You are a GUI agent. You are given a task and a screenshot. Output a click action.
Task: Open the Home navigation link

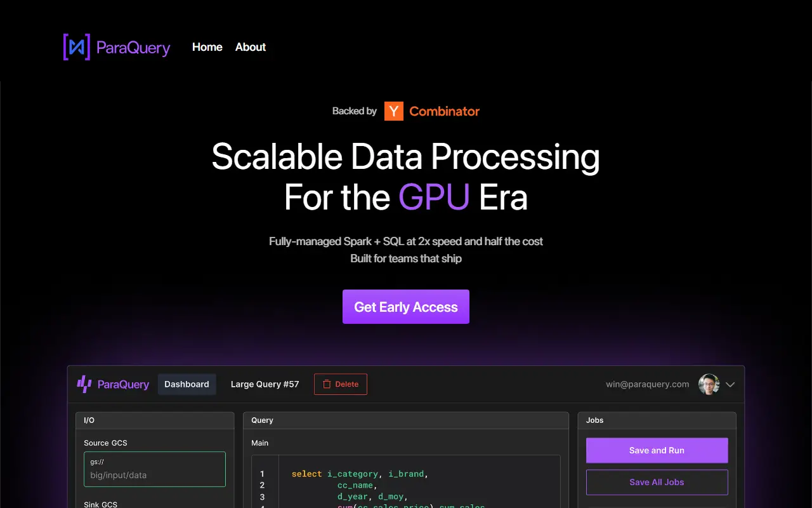(207, 47)
